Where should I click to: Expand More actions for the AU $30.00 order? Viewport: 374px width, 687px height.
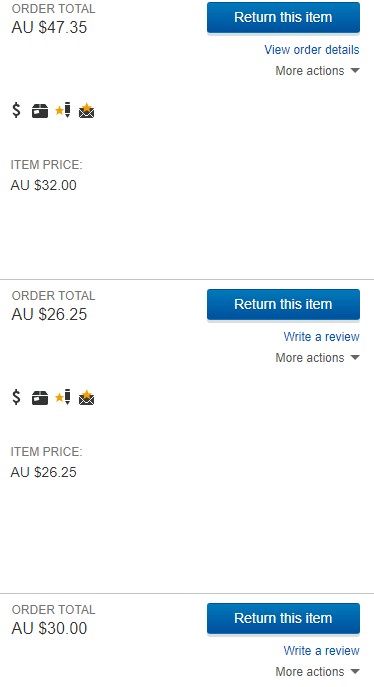coord(317,671)
